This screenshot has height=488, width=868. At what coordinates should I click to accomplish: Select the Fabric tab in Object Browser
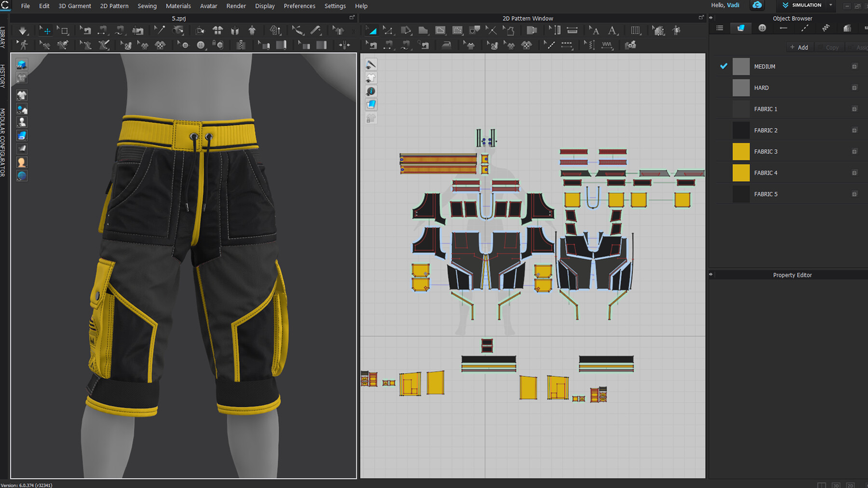pyautogui.click(x=741, y=28)
